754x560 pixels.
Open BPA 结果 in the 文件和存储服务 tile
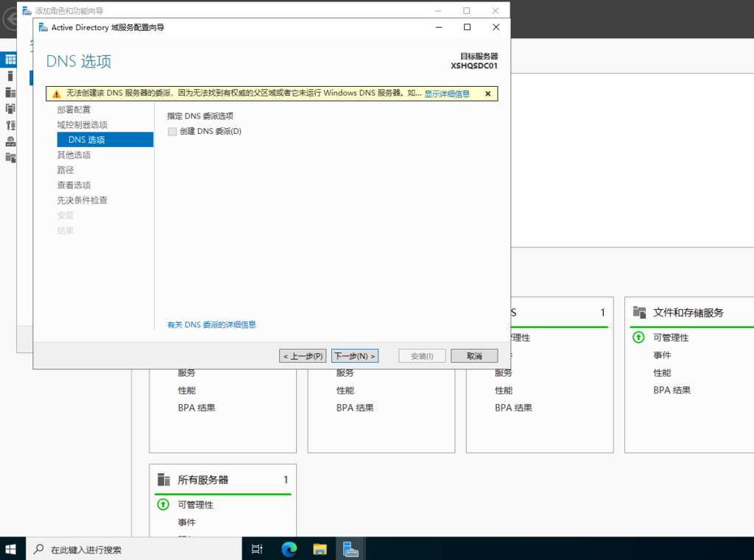[672, 390]
